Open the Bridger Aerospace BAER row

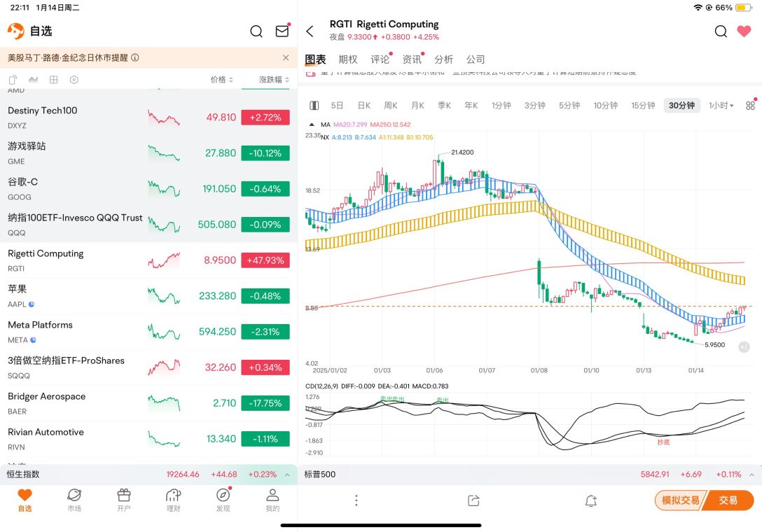(148, 403)
